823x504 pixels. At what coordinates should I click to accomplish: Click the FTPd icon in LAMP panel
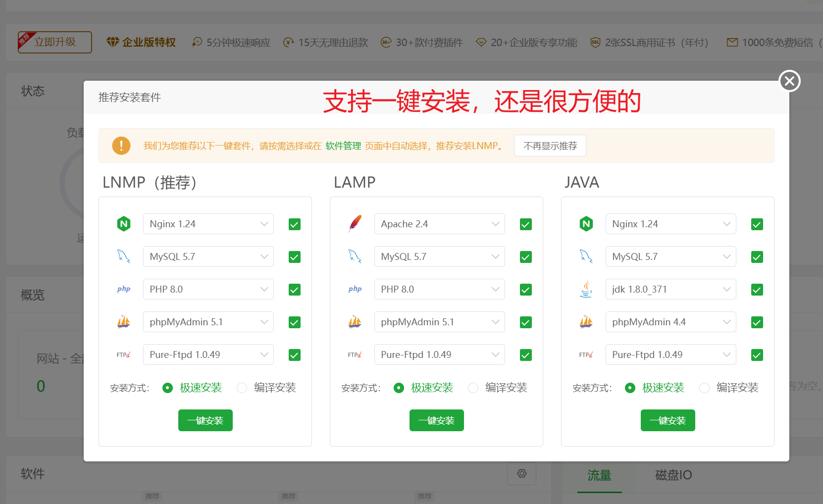(x=355, y=354)
